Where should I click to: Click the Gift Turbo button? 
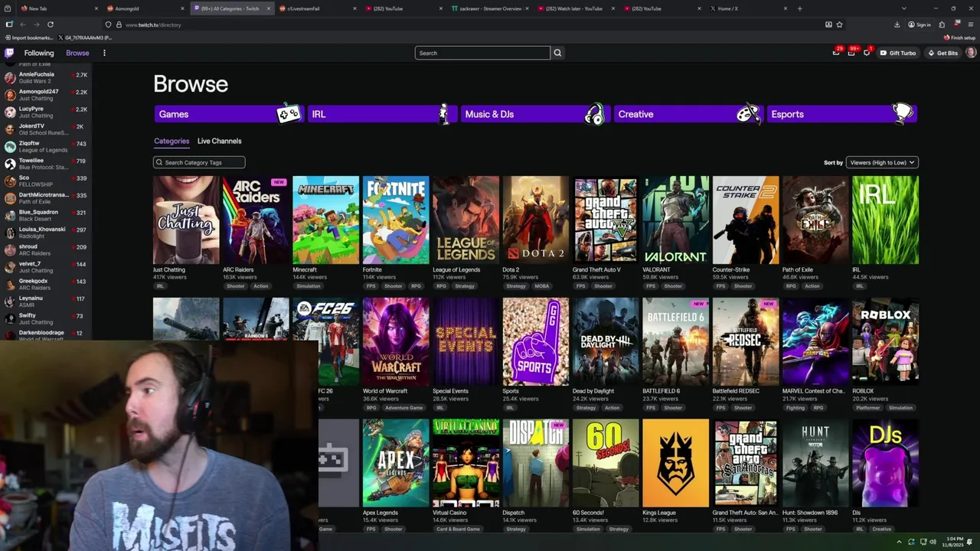[897, 53]
